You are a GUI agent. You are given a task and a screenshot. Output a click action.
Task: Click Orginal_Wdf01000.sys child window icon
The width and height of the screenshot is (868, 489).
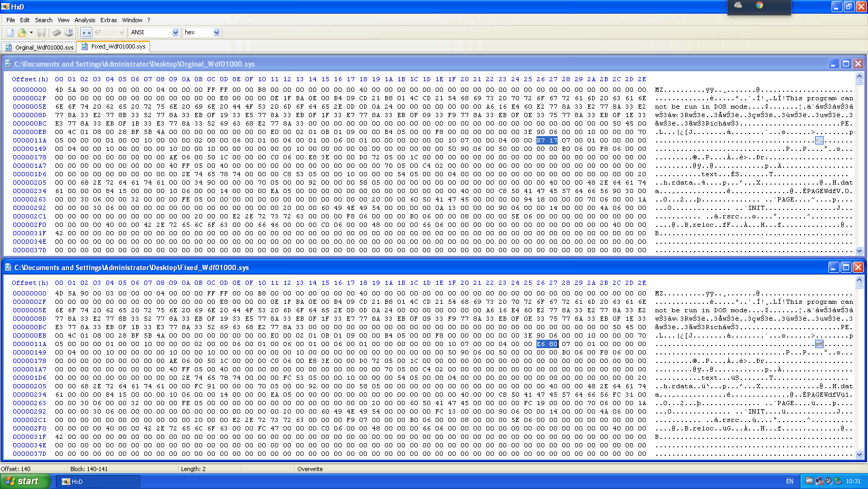pyautogui.click(x=8, y=64)
